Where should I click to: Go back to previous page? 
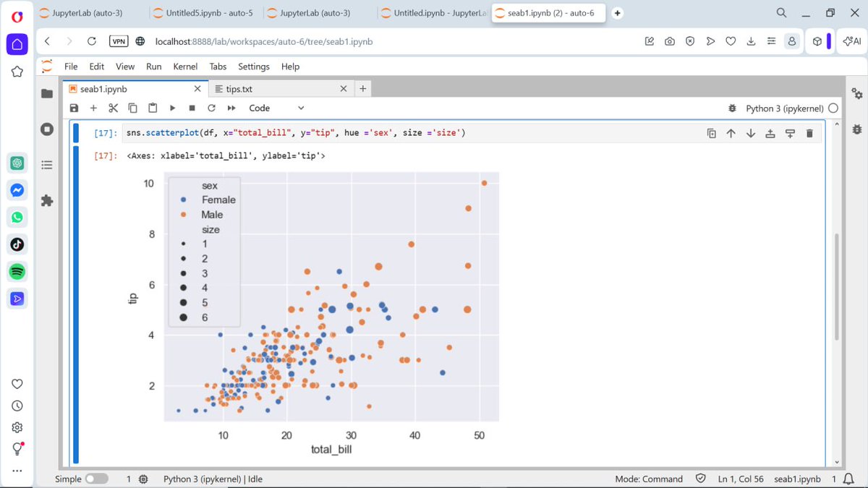[47, 41]
